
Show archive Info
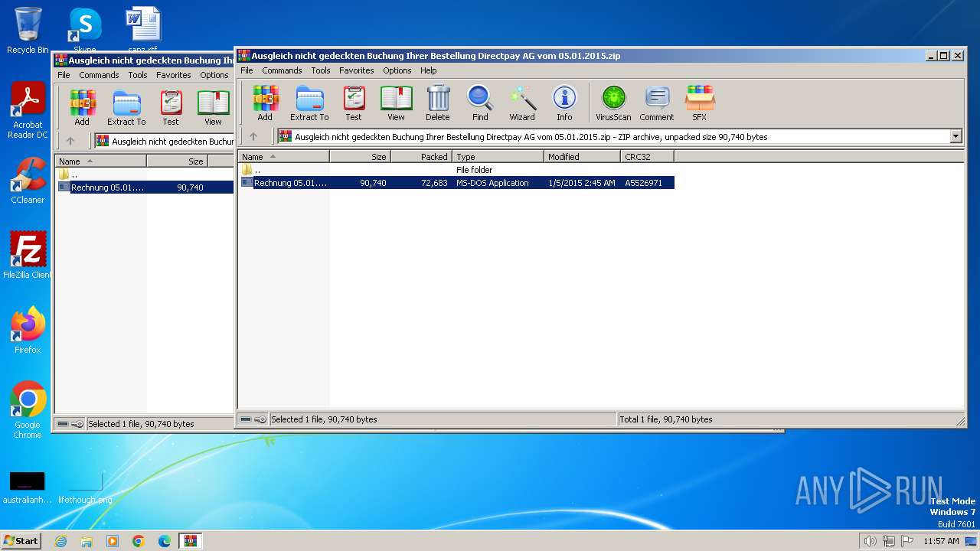point(564,103)
